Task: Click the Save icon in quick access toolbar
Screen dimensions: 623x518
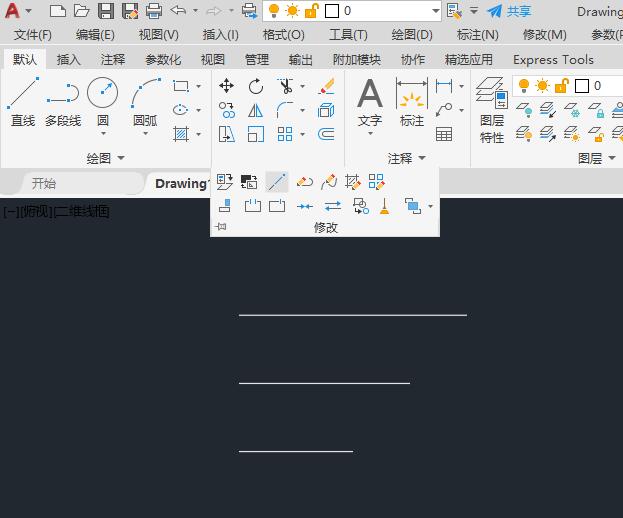Action: click(106, 11)
